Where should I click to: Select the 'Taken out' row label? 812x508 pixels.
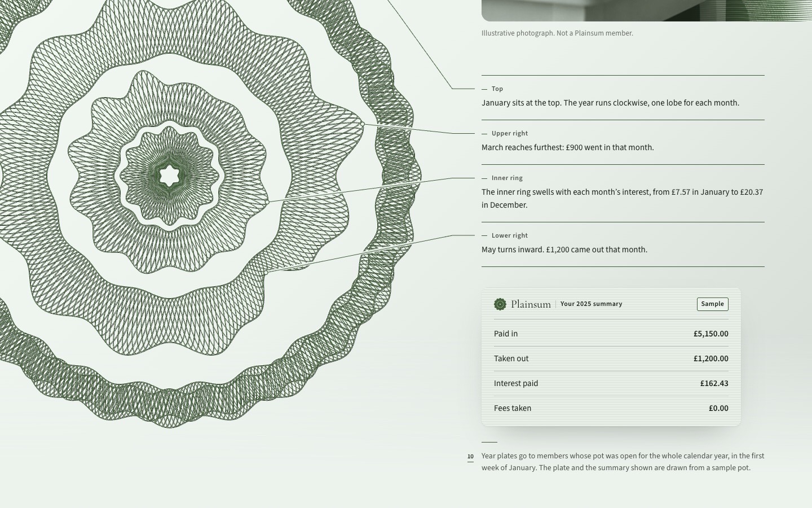(x=511, y=358)
